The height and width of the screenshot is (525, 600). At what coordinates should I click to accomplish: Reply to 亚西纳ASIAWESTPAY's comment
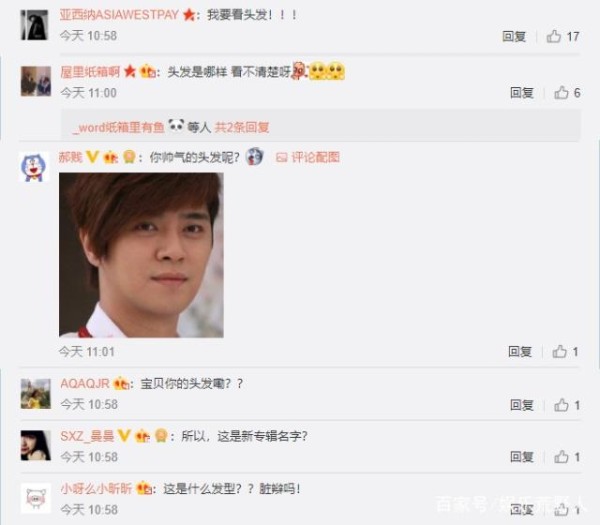[514, 37]
